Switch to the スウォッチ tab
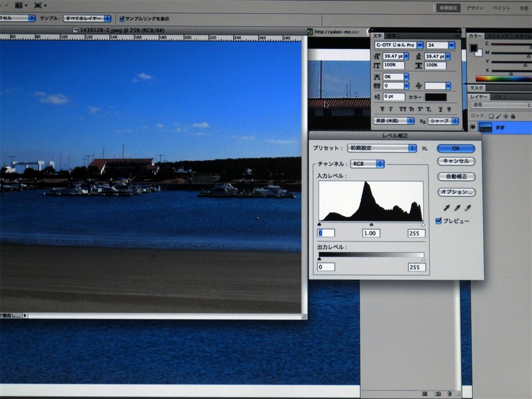 coord(498,36)
